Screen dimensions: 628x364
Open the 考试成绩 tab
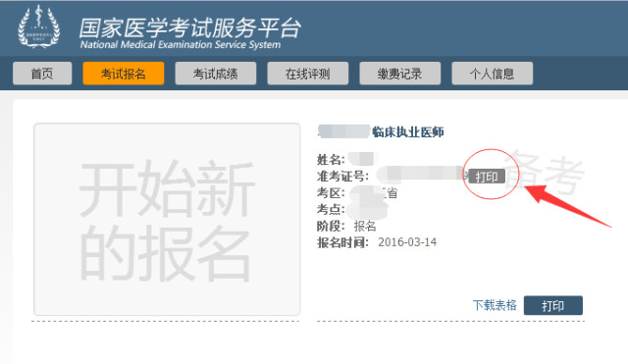click(216, 74)
